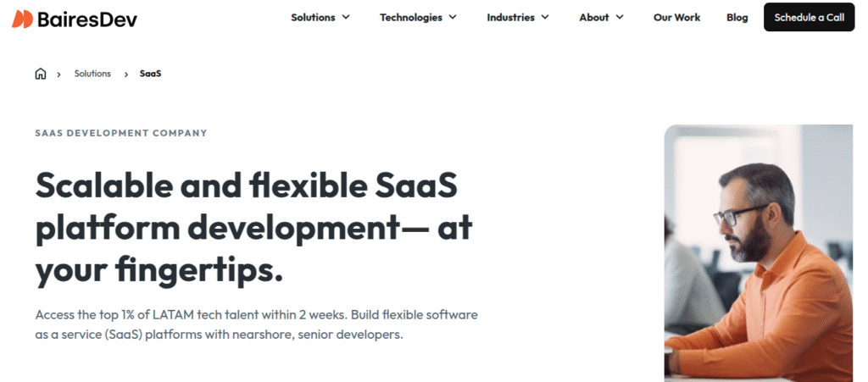Open the Solutions navigation menu label
The image size is (868, 382).
tap(314, 17)
